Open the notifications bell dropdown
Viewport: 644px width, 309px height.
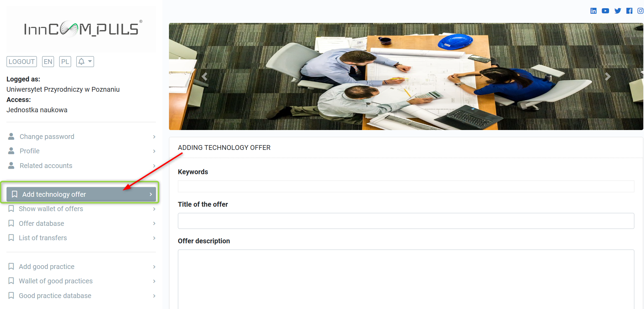click(85, 62)
